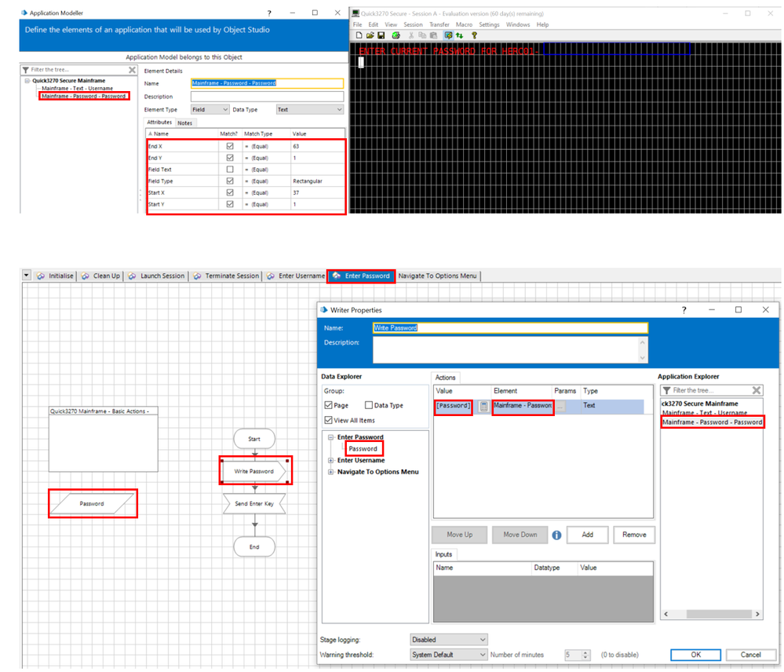784x672 pixels.
Task: Click the Description field in Application Modeller
Action: point(267,97)
